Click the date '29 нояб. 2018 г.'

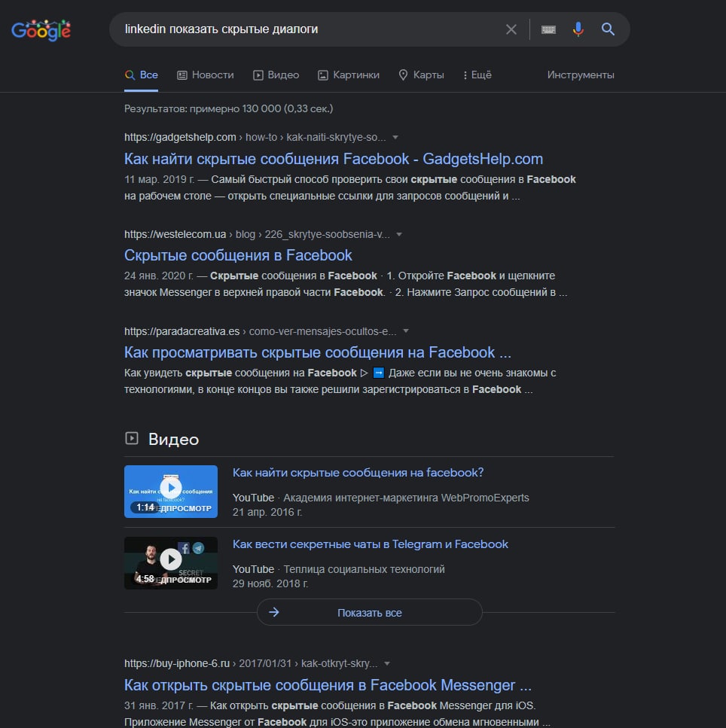(270, 583)
